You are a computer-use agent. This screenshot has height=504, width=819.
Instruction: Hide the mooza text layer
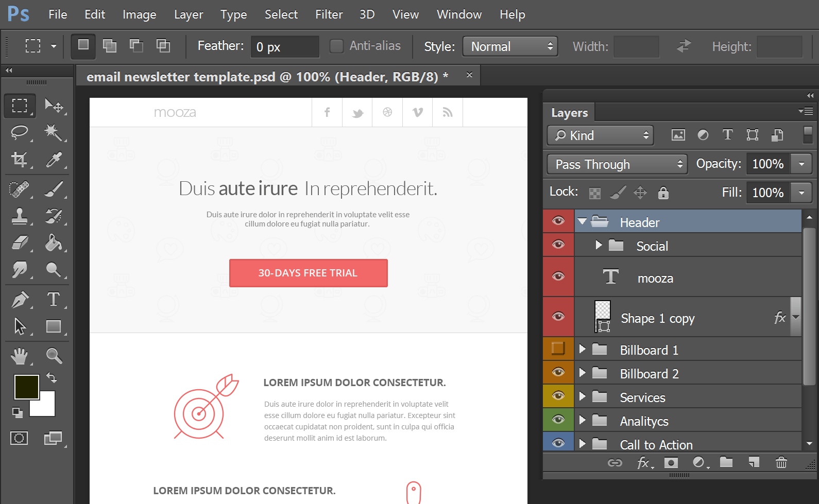[558, 276]
